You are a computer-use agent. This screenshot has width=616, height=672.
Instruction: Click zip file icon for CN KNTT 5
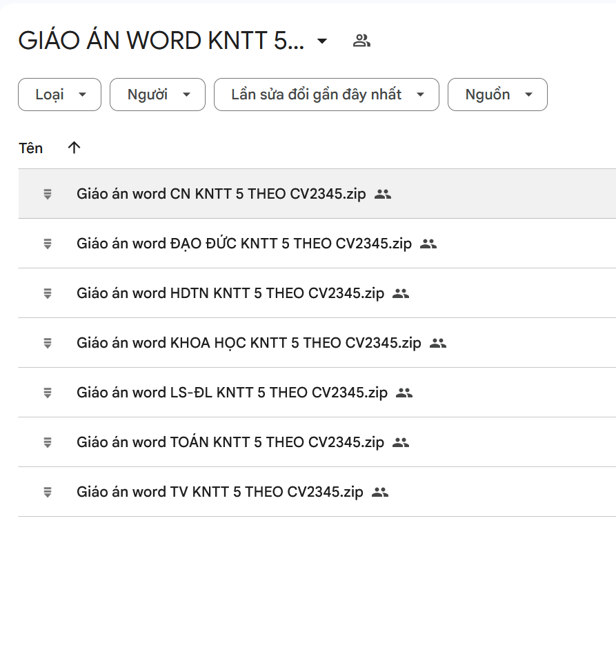[x=48, y=194]
